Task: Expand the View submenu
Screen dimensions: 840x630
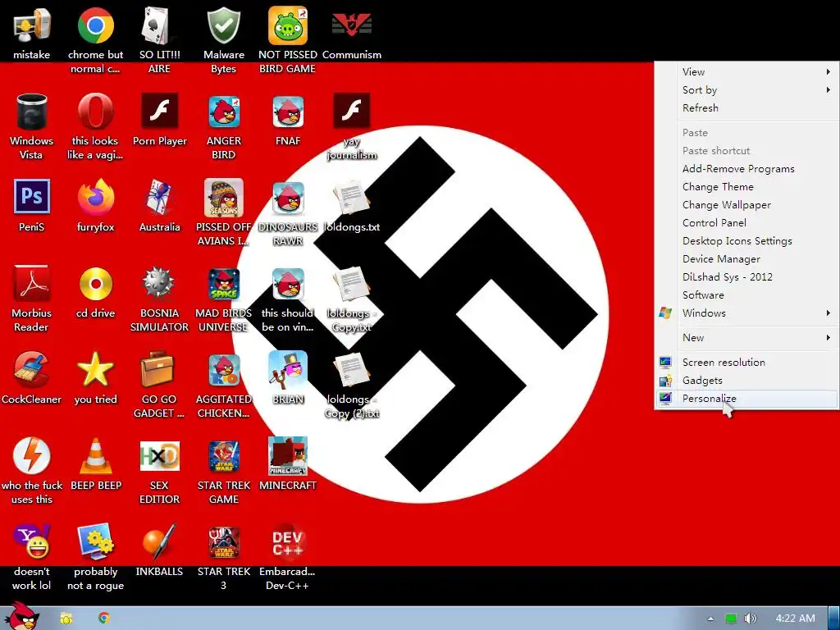Action: pos(746,72)
